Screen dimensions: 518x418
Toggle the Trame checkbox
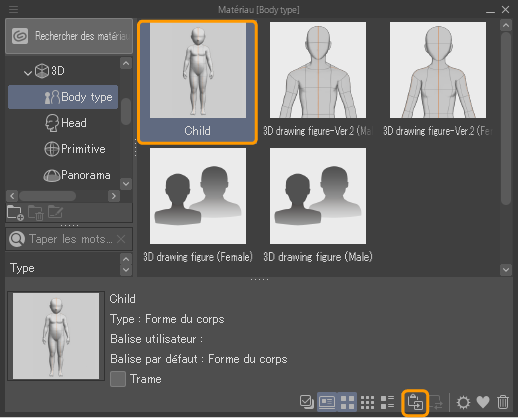pyautogui.click(x=118, y=379)
